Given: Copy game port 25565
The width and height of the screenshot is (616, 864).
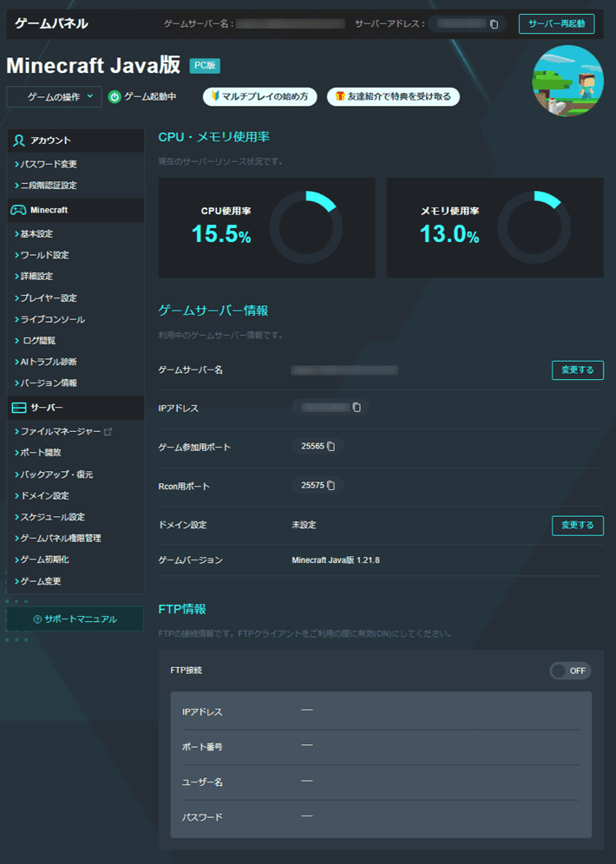Looking at the screenshot, I should (x=331, y=446).
